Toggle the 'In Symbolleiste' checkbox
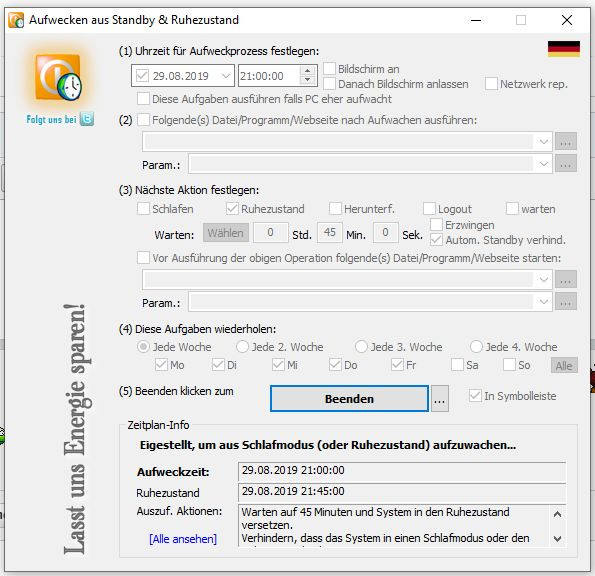Screen dimensions: 595x576 point(475,396)
